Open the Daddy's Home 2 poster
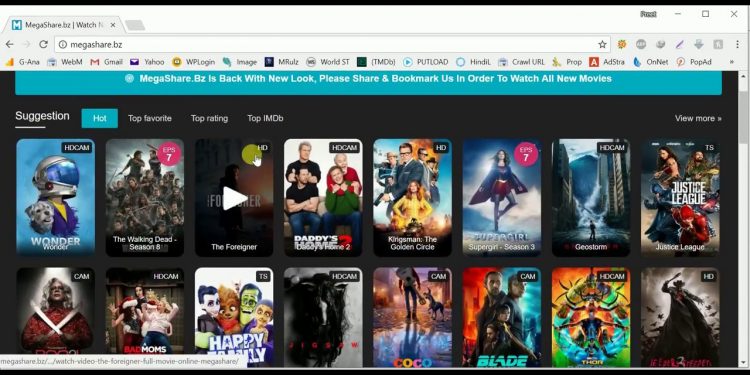This screenshot has height=375, width=750. pos(323,198)
